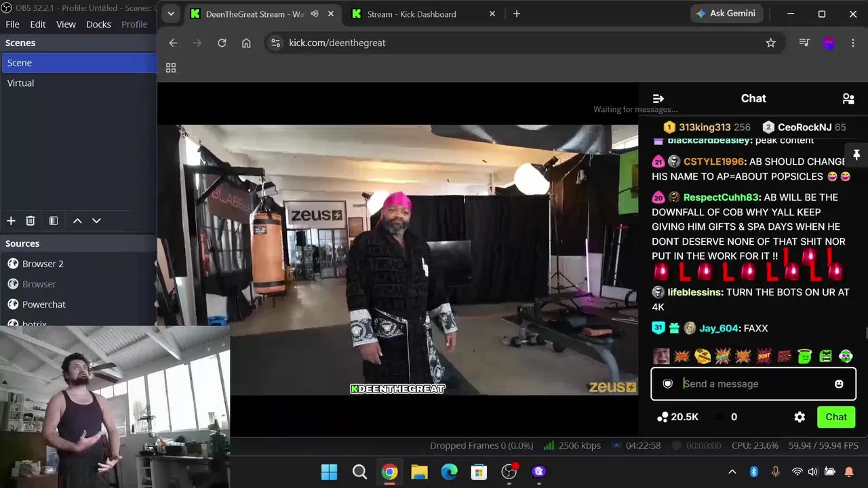
Task: Open the Windows Start menu
Action: (x=329, y=472)
